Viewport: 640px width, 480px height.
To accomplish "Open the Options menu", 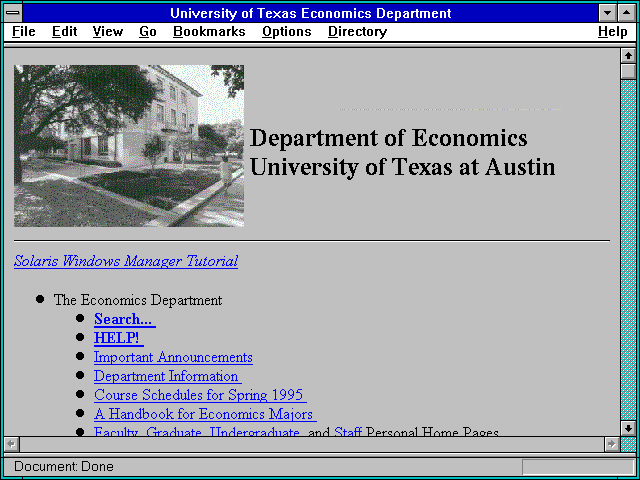I will [287, 32].
